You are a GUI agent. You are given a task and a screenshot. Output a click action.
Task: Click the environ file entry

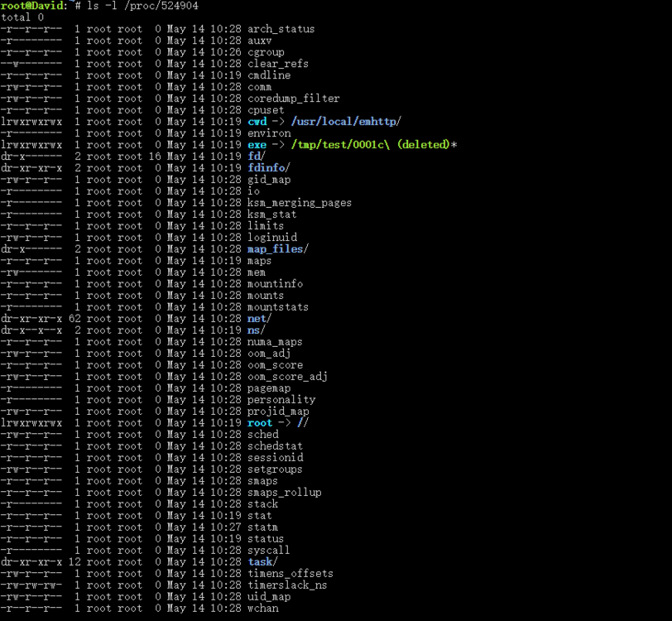pos(269,133)
